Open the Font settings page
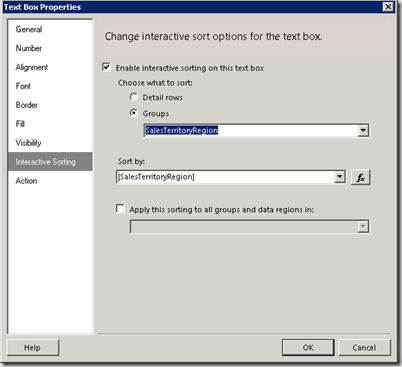402x367 pixels. tap(23, 86)
